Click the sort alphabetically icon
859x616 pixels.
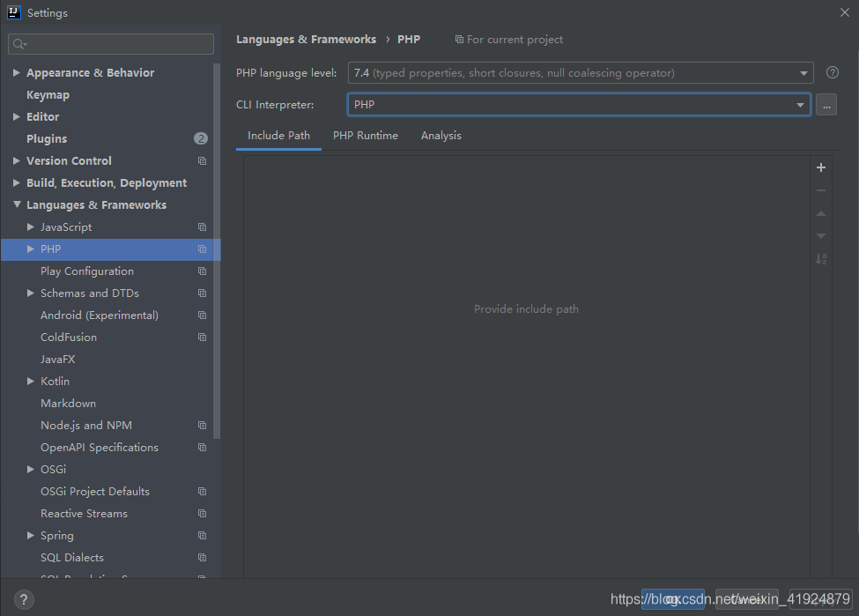point(820,259)
